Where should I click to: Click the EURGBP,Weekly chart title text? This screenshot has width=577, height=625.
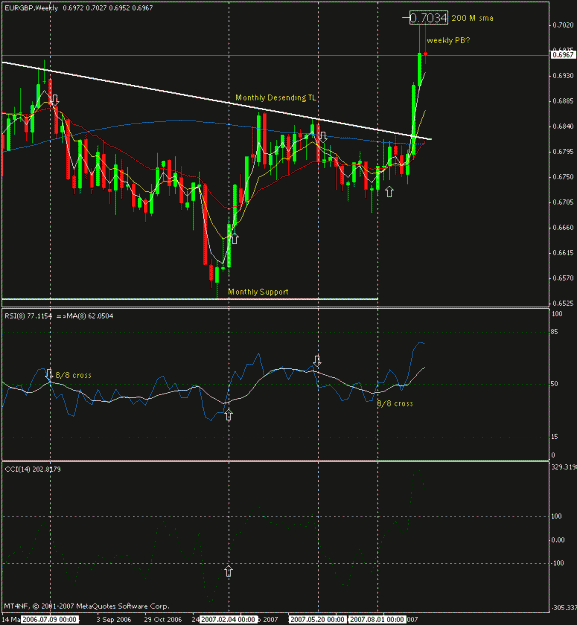click(x=31, y=8)
